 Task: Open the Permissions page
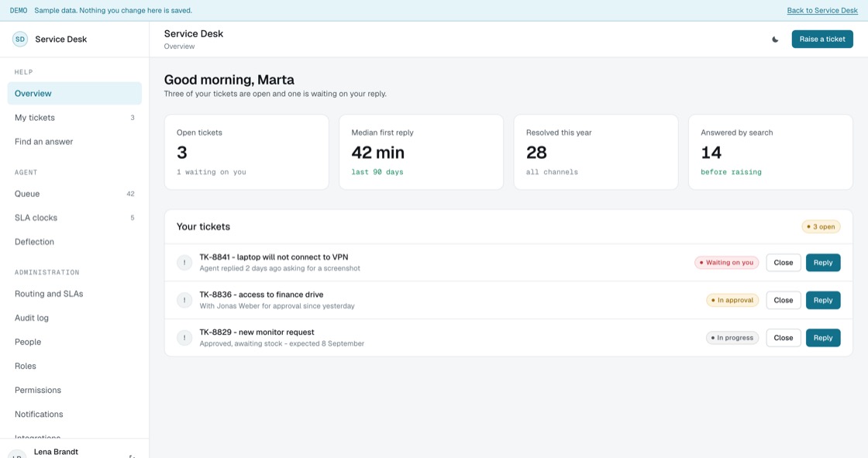click(x=74, y=391)
